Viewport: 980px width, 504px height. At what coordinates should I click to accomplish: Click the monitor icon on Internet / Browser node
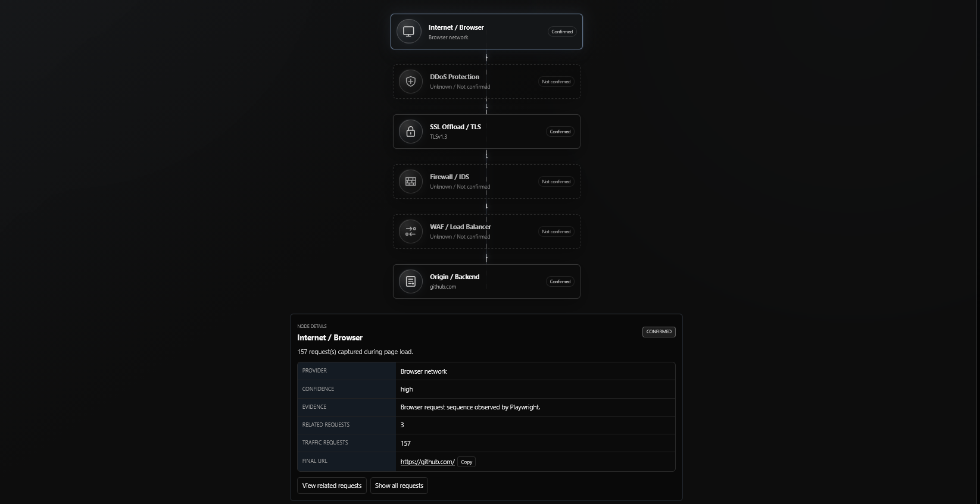click(408, 32)
